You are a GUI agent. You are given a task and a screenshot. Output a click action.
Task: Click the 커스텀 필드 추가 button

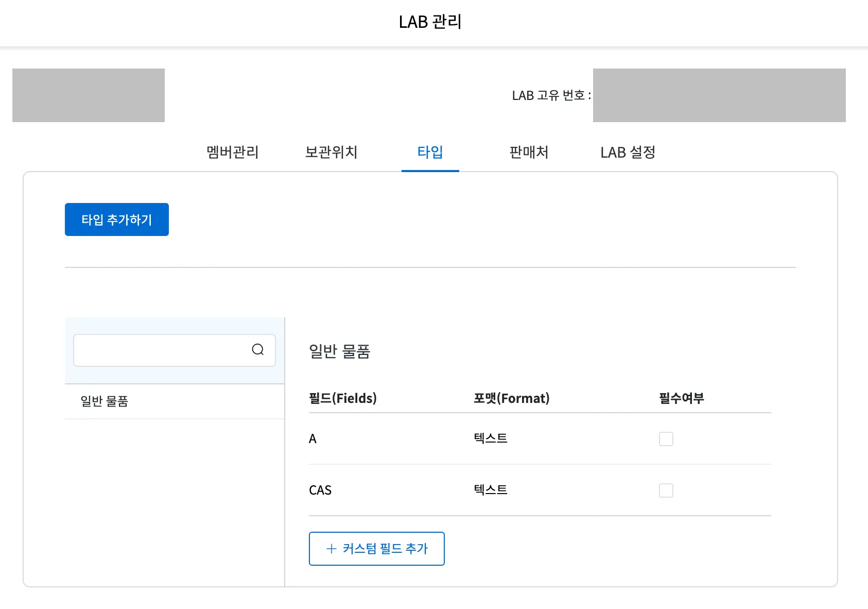pyautogui.click(x=376, y=549)
